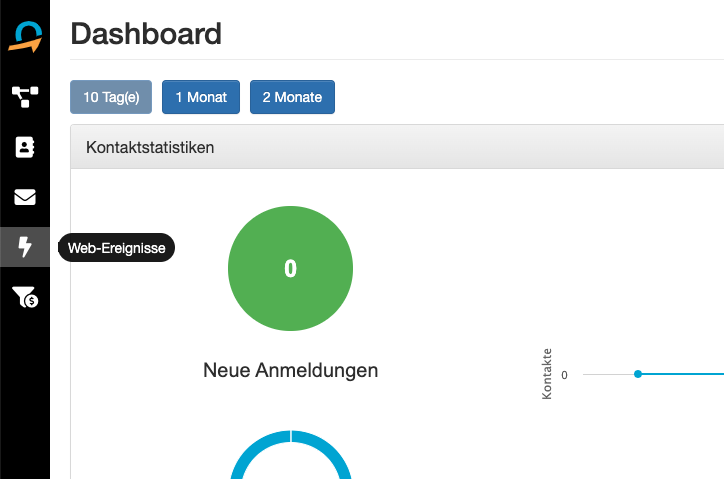Open the contacts address book icon

25,147
